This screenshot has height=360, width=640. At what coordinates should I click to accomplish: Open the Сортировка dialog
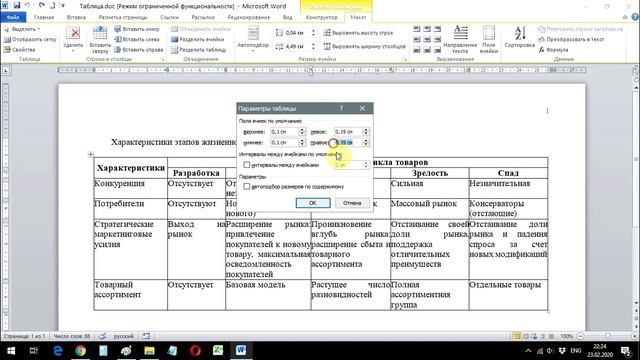519,38
